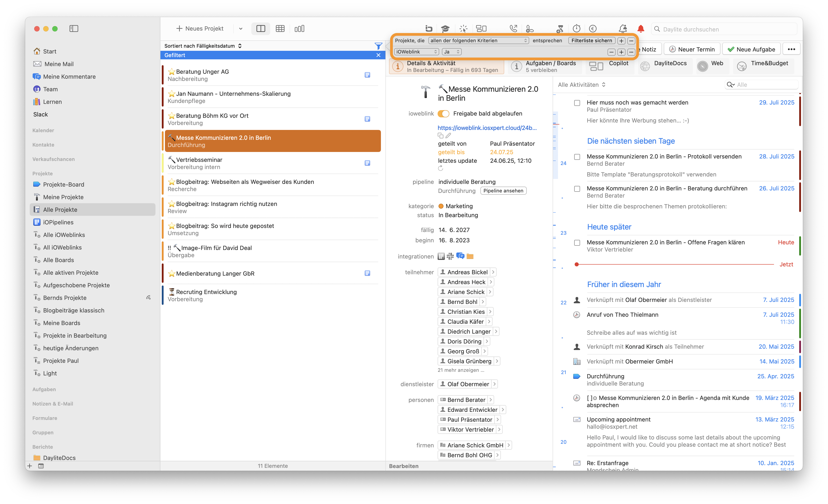Click week 22 marker in activity timeline
This screenshot has height=504, width=828.
pos(563,303)
